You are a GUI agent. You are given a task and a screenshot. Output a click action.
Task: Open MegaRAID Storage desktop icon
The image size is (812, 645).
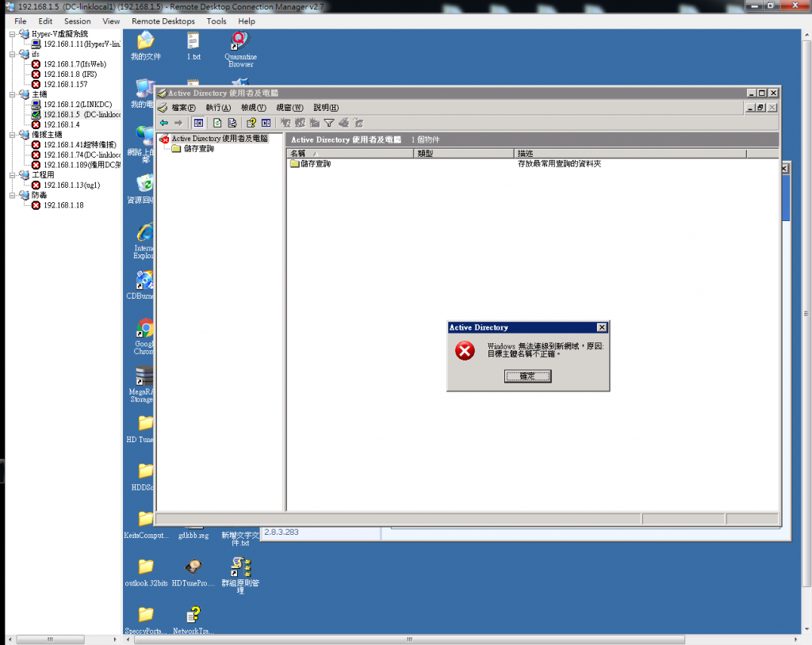(x=143, y=384)
